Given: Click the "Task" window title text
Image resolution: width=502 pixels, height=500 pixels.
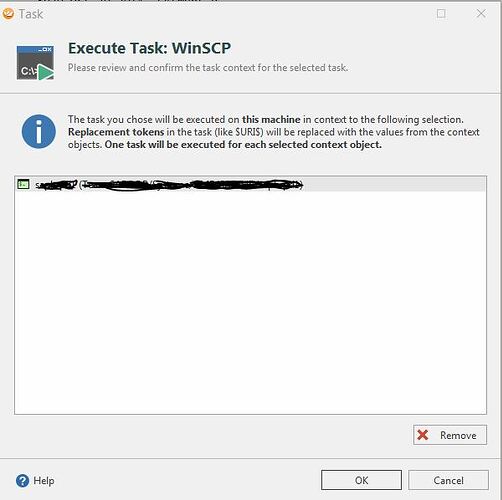Looking at the screenshot, I should click(31, 14).
